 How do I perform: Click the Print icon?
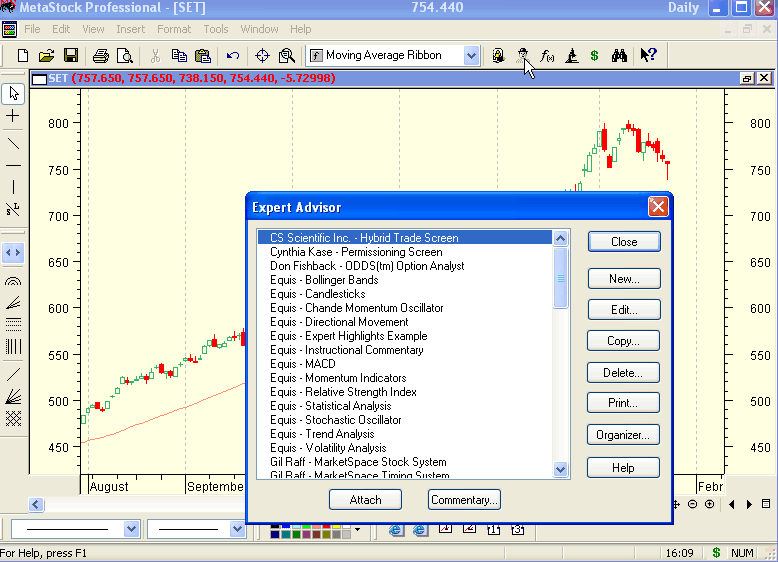point(101,56)
